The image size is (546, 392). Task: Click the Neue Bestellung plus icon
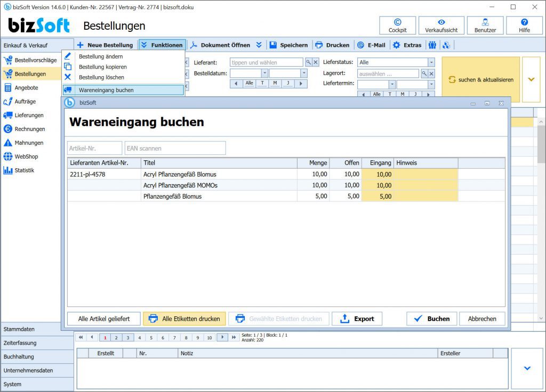tap(81, 45)
